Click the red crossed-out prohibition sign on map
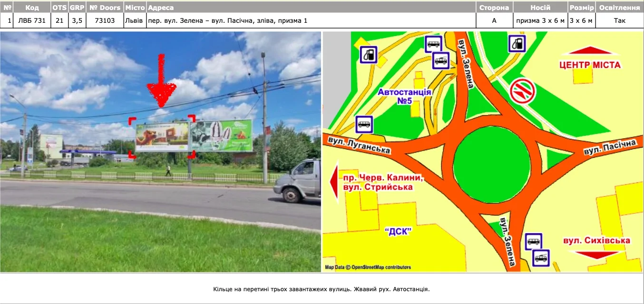The height and width of the screenshot is (304, 644). (x=523, y=91)
